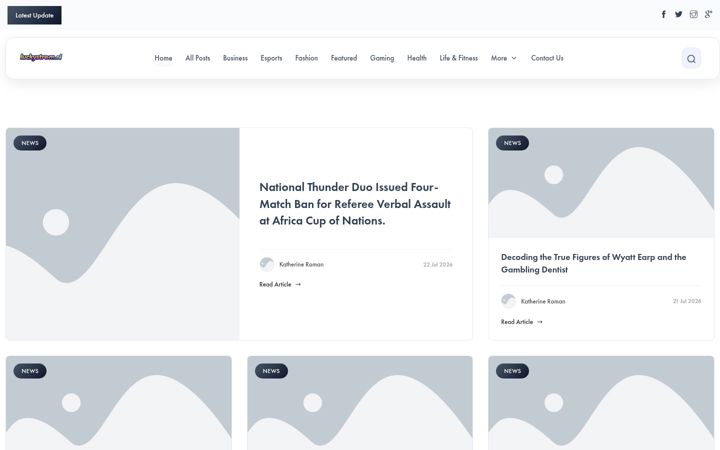The height and width of the screenshot is (450, 720).
Task: Click the Latest Update button
Action: pyautogui.click(x=34, y=15)
